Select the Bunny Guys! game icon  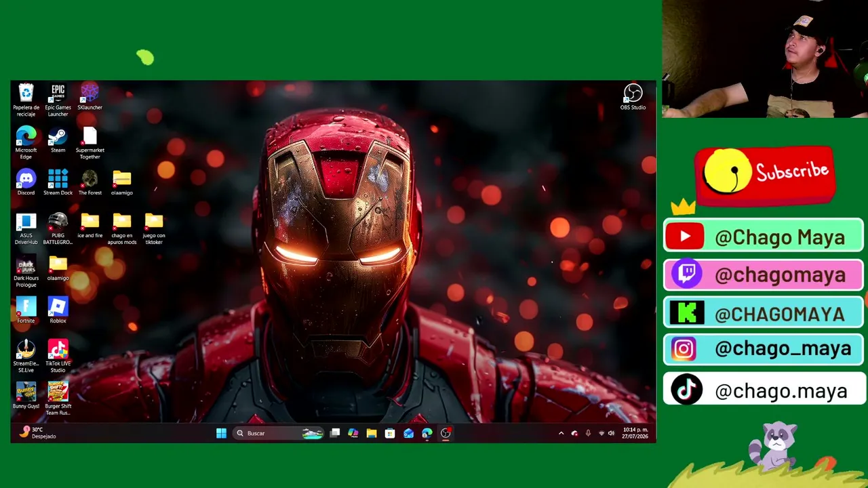click(x=26, y=396)
